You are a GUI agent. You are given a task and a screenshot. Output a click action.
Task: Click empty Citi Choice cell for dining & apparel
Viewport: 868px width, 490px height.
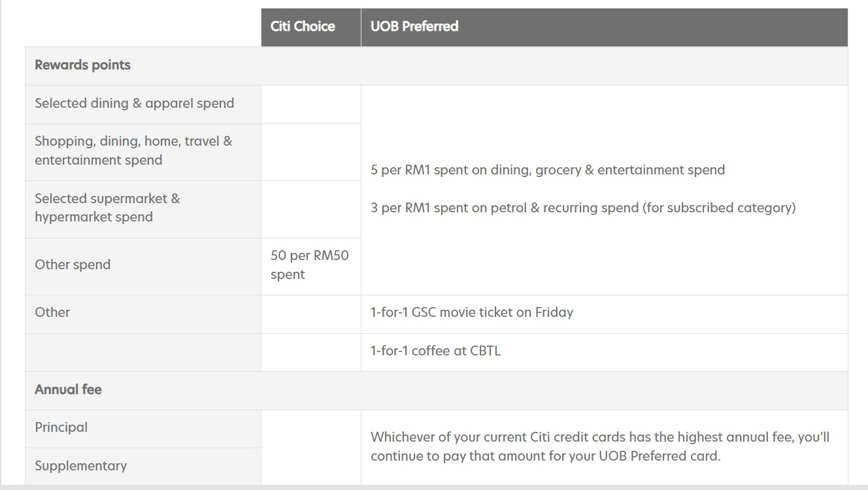click(x=310, y=104)
